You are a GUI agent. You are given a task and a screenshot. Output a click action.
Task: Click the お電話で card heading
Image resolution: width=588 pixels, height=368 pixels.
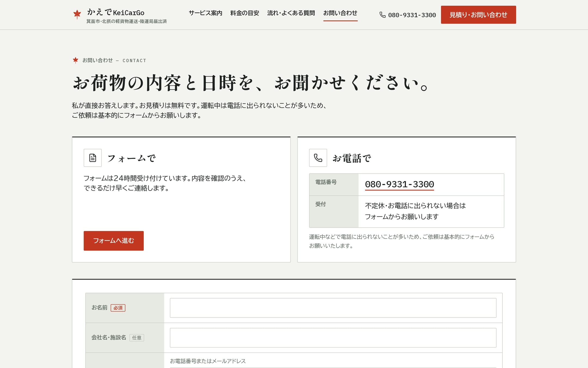point(352,158)
